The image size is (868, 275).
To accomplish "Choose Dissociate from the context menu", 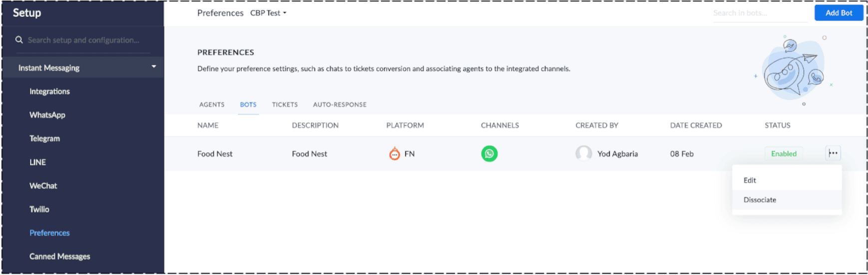I will pos(760,200).
